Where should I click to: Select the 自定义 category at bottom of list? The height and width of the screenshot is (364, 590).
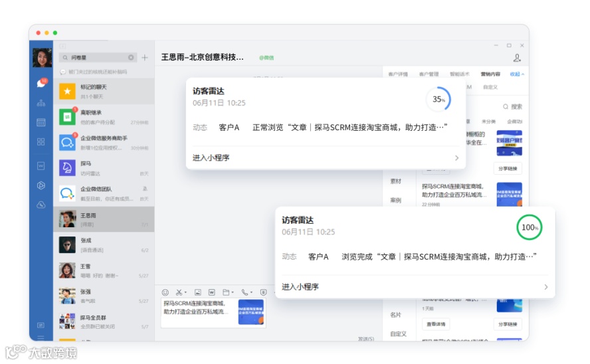pos(398,334)
